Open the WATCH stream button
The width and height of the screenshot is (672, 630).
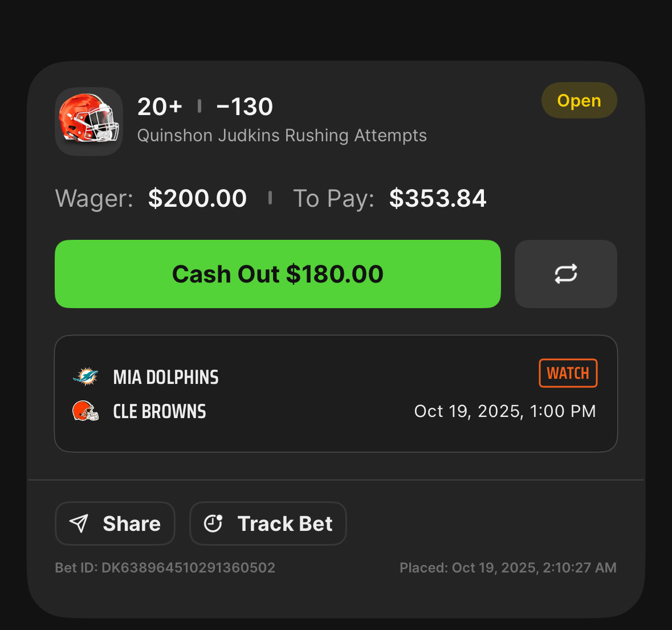(x=568, y=373)
